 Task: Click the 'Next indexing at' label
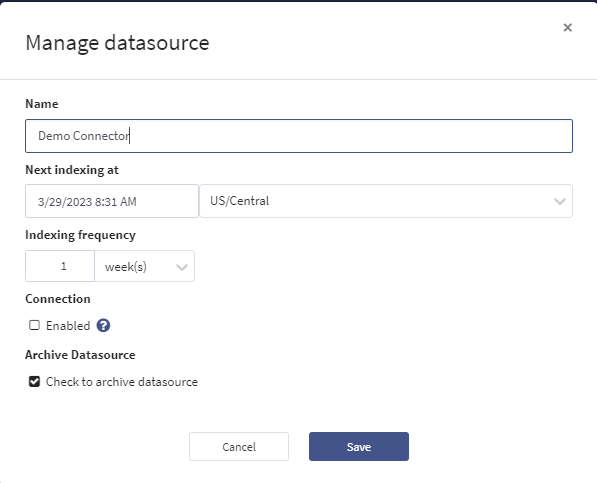[x=72, y=170]
